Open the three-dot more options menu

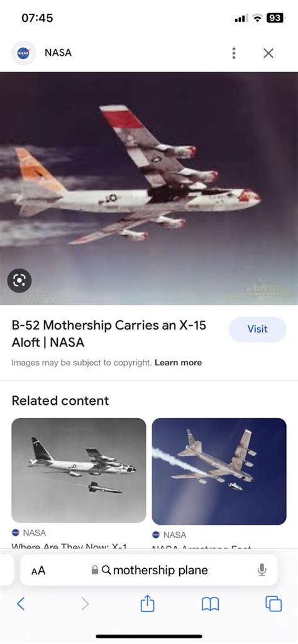pos(234,53)
